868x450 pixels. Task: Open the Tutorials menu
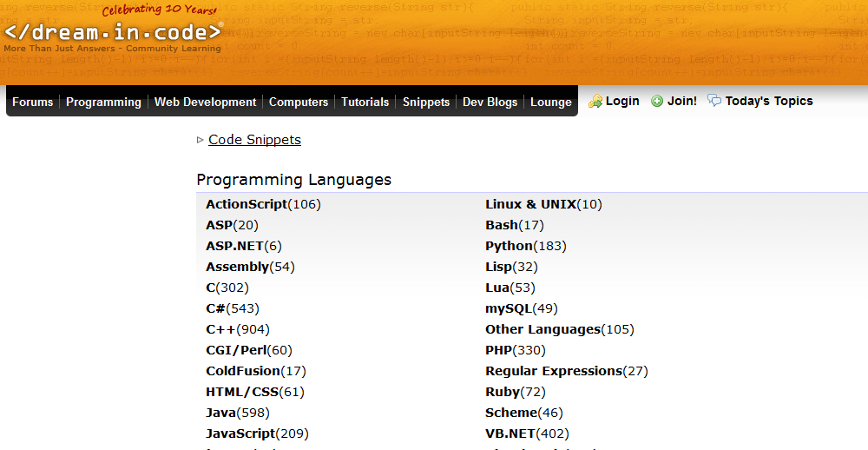[x=365, y=102]
